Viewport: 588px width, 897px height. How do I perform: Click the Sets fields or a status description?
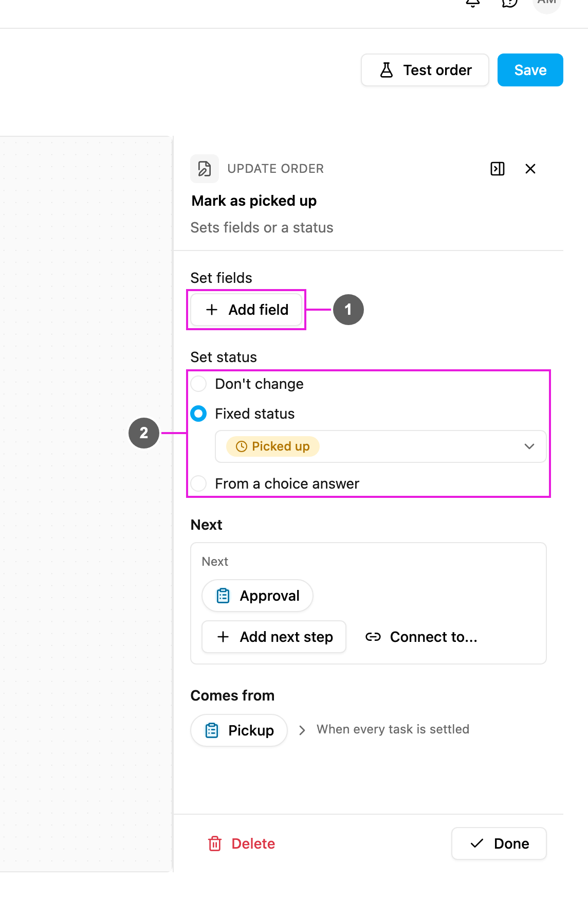262,227
